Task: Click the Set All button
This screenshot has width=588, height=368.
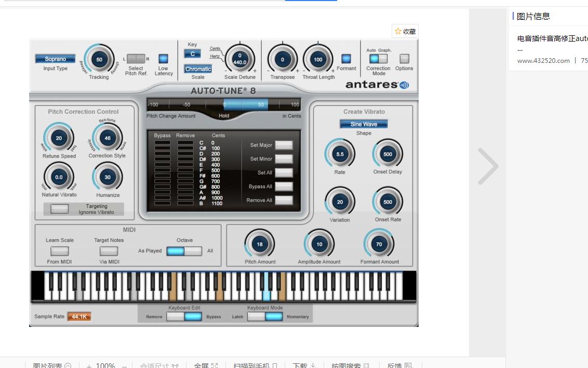Action: tap(284, 173)
